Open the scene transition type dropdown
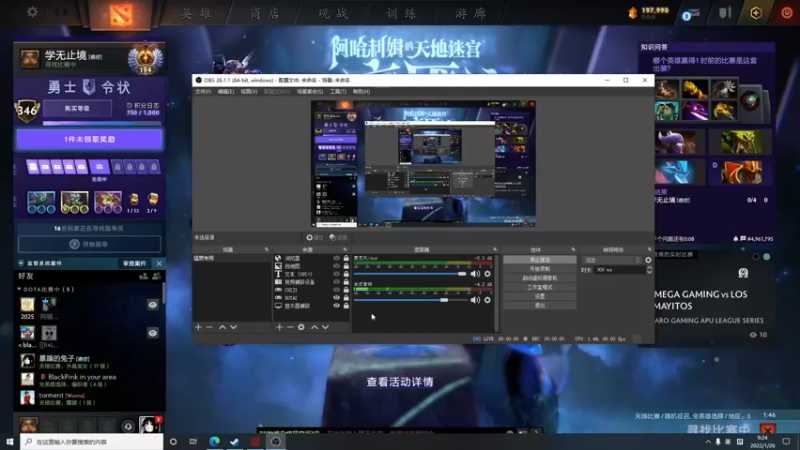This screenshot has width=800, height=450. 612,260
